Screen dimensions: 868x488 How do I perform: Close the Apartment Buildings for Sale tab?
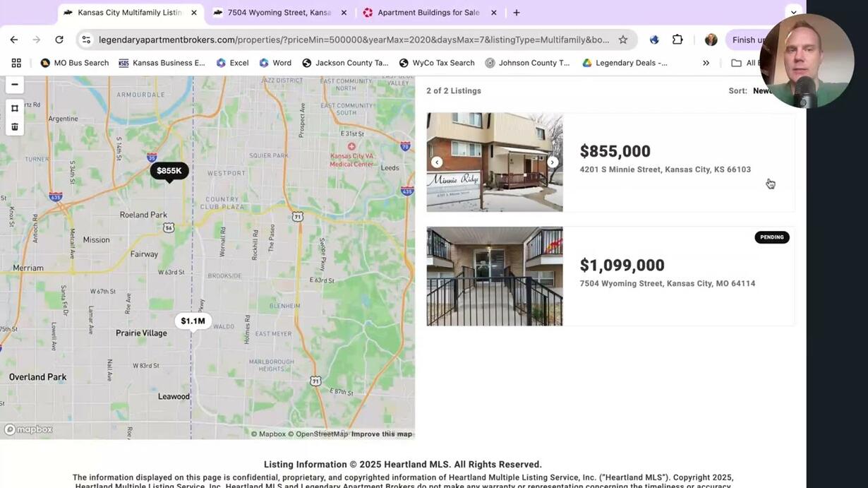pos(493,13)
